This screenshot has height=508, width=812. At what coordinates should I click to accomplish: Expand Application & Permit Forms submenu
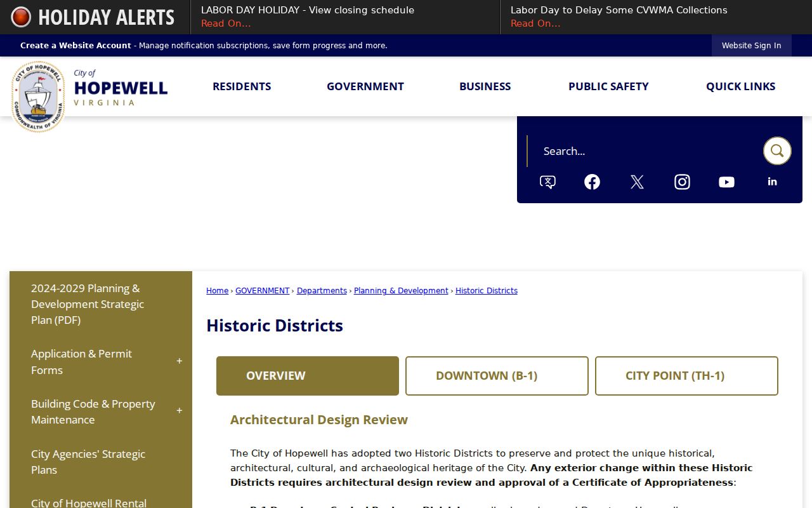180,361
